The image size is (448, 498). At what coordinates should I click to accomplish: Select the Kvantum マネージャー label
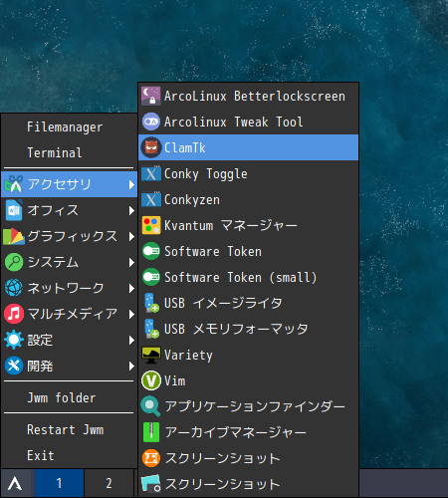click(231, 226)
